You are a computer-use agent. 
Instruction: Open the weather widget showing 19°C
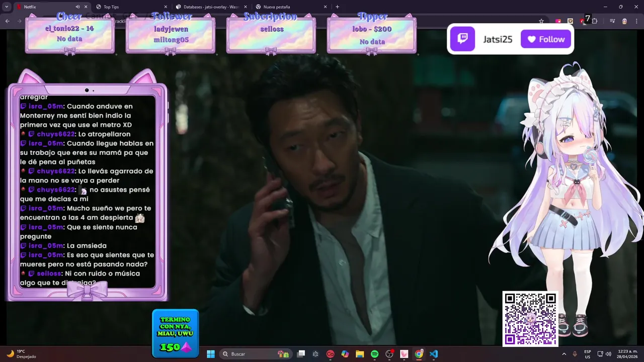[22, 354]
